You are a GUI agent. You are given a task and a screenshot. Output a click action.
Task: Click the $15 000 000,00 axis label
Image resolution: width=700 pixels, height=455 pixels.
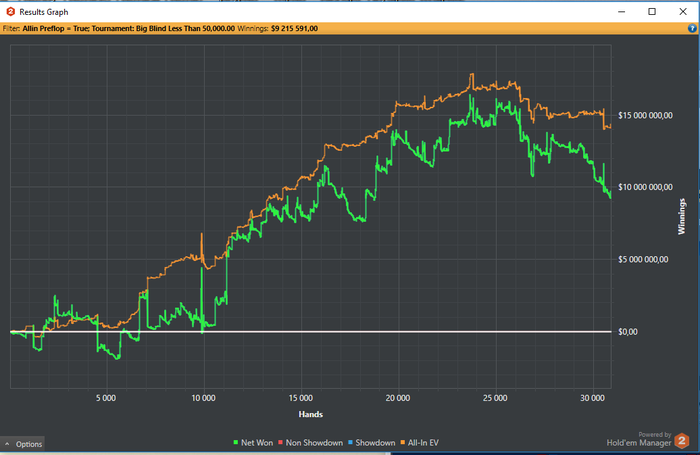point(645,115)
